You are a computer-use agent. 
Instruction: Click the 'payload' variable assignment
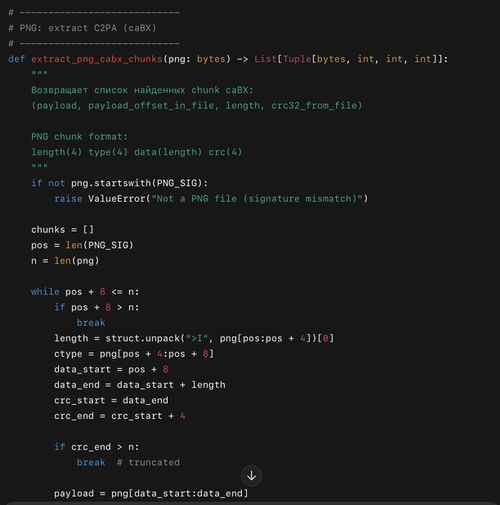tap(151, 493)
